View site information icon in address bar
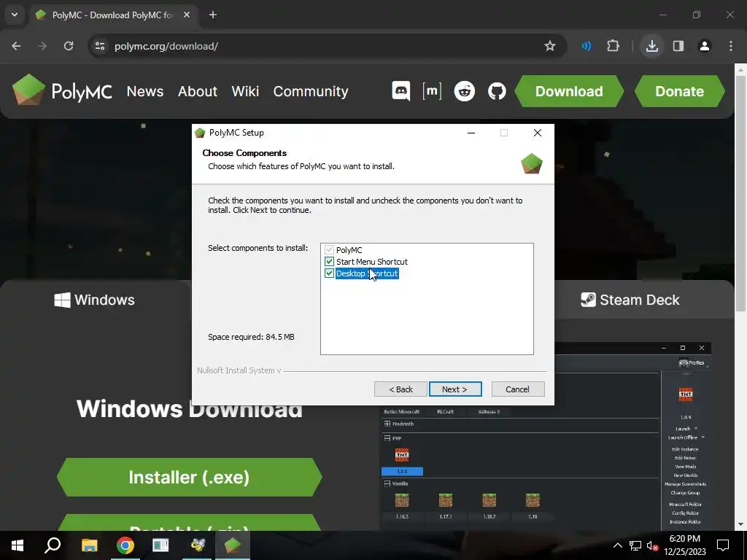747x560 pixels. point(100,46)
